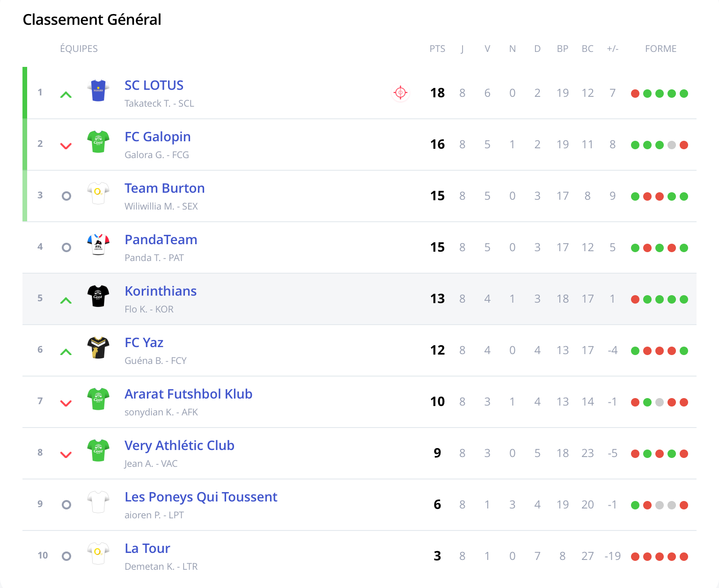The width and height of the screenshot is (719, 588).
Task: Click the red target icon beside SC LOTUS
Action: point(400,93)
